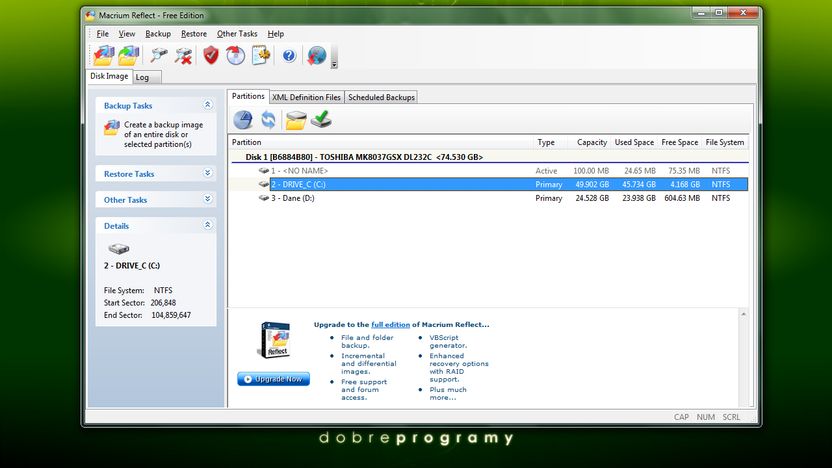
Task: Click the notepad with gear icon
Action: point(261,55)
